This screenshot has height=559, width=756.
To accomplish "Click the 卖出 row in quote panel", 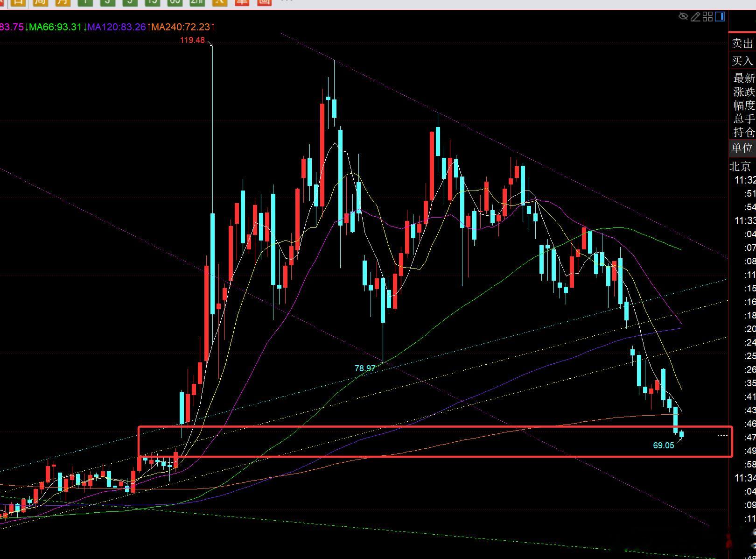I will (x=742, y=43).
